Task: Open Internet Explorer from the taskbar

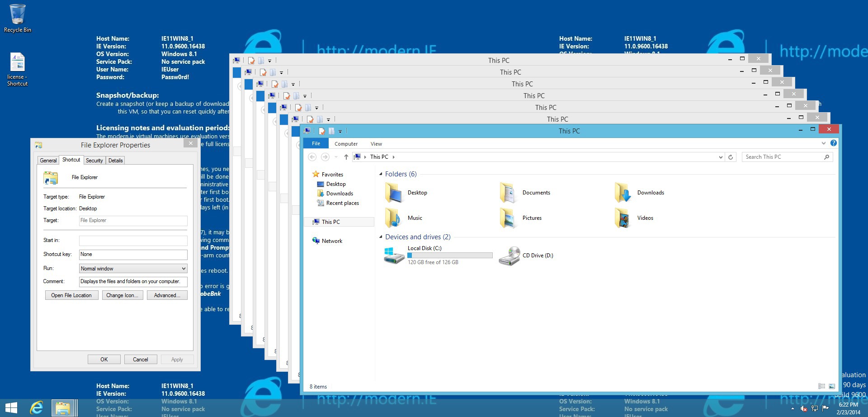Action: tap(37, 408)
